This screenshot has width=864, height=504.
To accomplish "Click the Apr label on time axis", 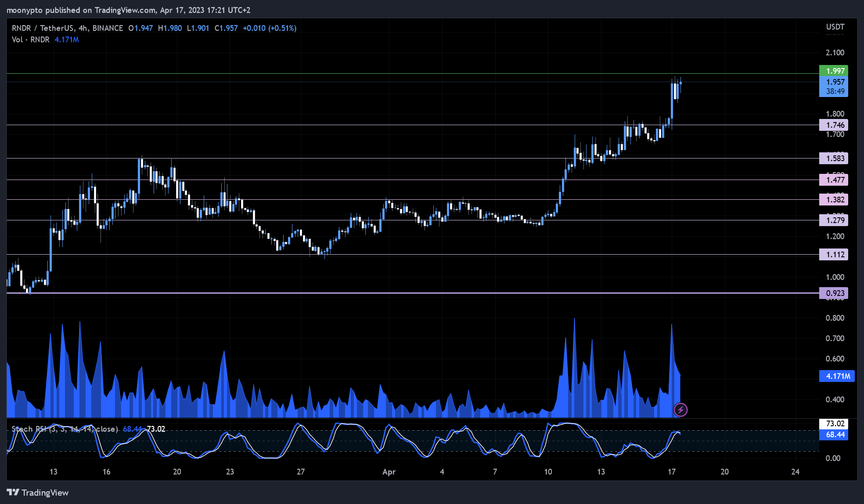I will [389, 472].
